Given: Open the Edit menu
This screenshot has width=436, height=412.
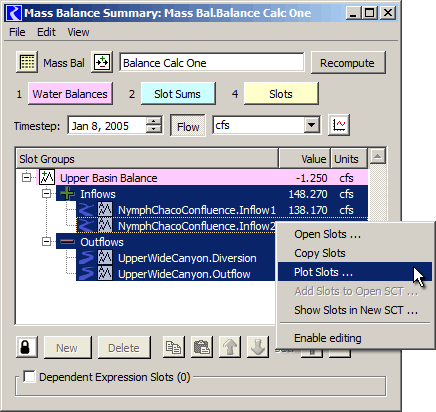Looking at the screenshot, I should tap(46, 32).
